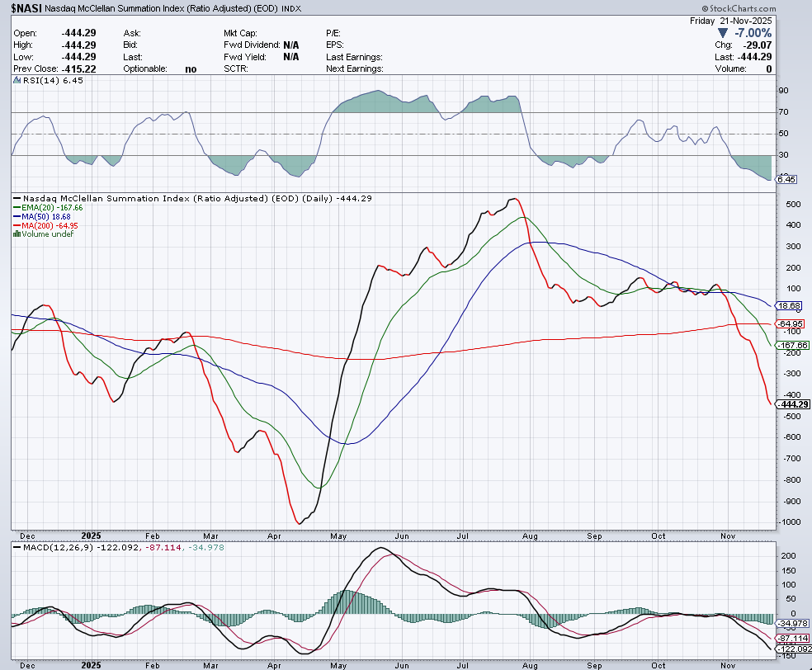The height and width of the screenshot is (670, 812).
Task: Click the Volume value 0
Action: click(x=769, y=68)
